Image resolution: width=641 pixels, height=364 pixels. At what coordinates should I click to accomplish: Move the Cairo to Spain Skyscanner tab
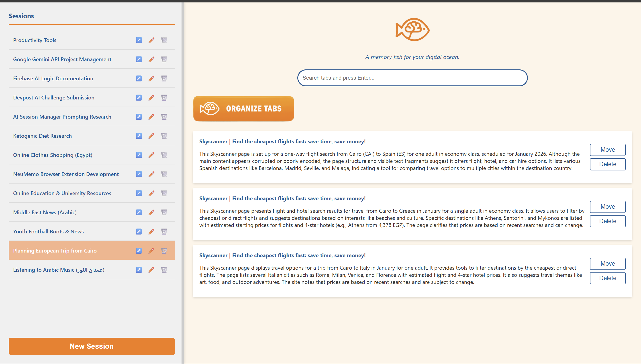click(607, 150)
